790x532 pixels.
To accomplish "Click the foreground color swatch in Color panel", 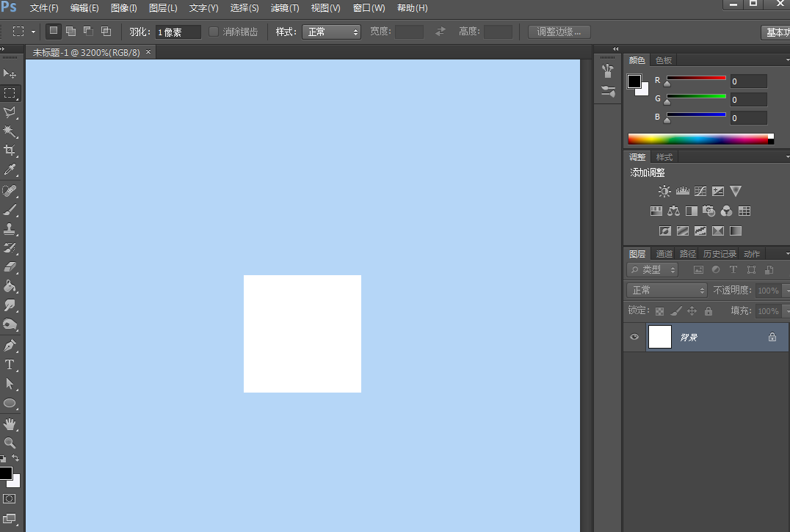I will tap(634, 81).
